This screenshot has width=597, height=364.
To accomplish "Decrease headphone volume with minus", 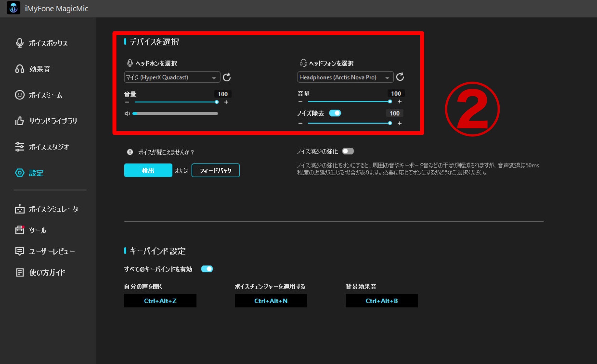I will click(x=300, y=102).
